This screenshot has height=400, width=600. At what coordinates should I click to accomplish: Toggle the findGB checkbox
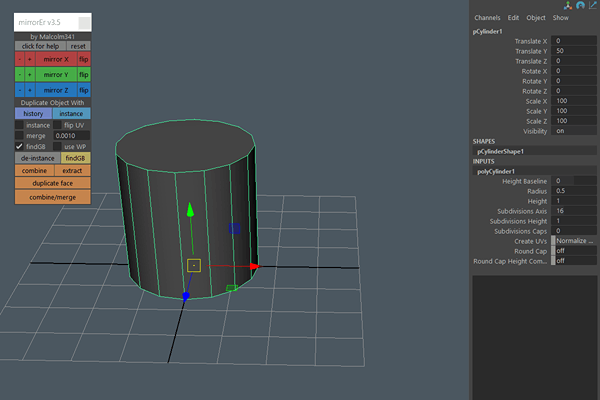[19, 146]
